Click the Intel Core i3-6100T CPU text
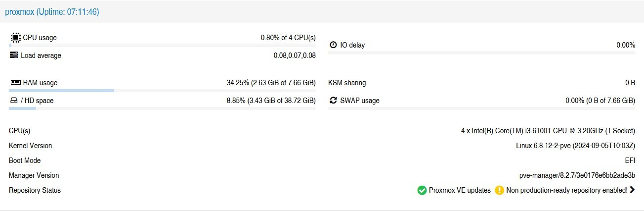The image size is (644, 213). pyautogui.click(x=548, y=131)
